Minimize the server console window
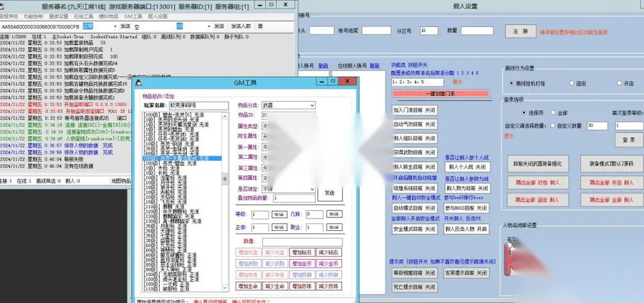This screenshot has height=303, width=644. point(260,5)
